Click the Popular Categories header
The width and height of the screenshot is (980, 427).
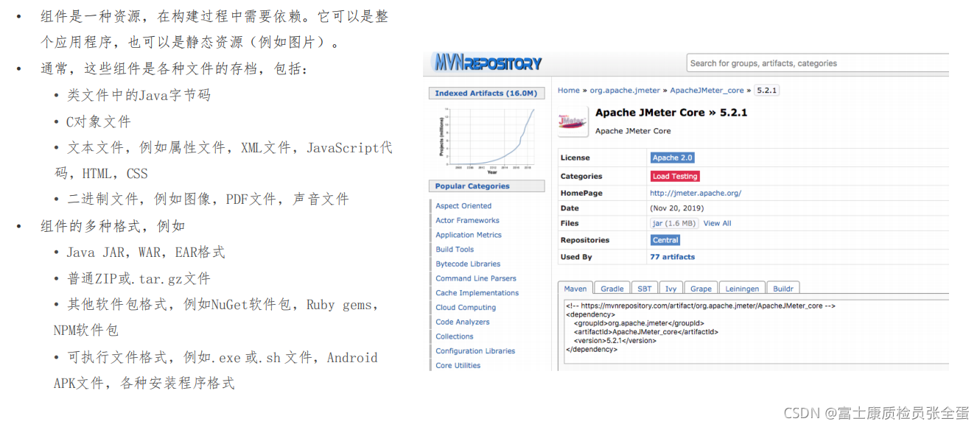(487, 186)
